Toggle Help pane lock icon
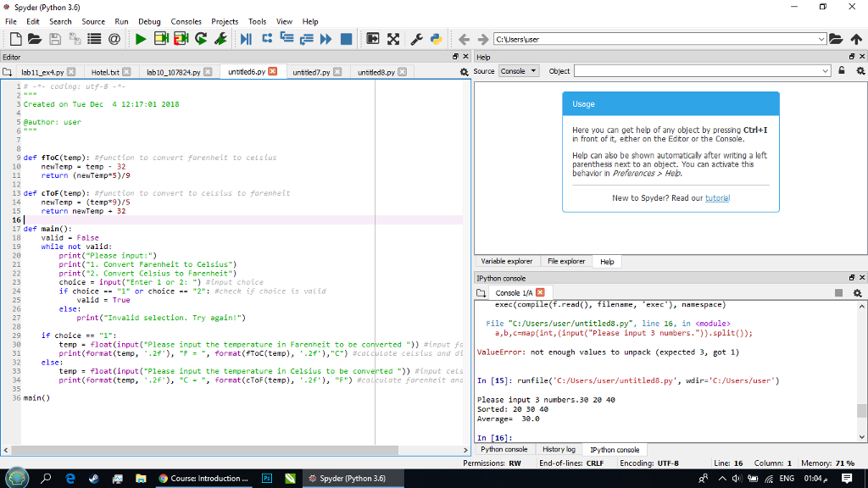 (842, 71)
